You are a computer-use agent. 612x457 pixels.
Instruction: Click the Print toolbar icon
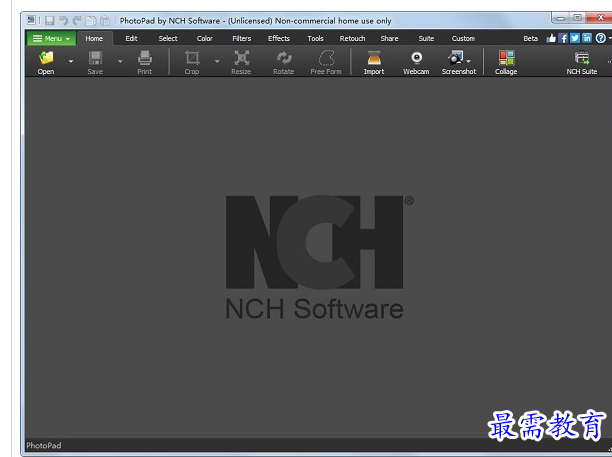coord(144,62)
